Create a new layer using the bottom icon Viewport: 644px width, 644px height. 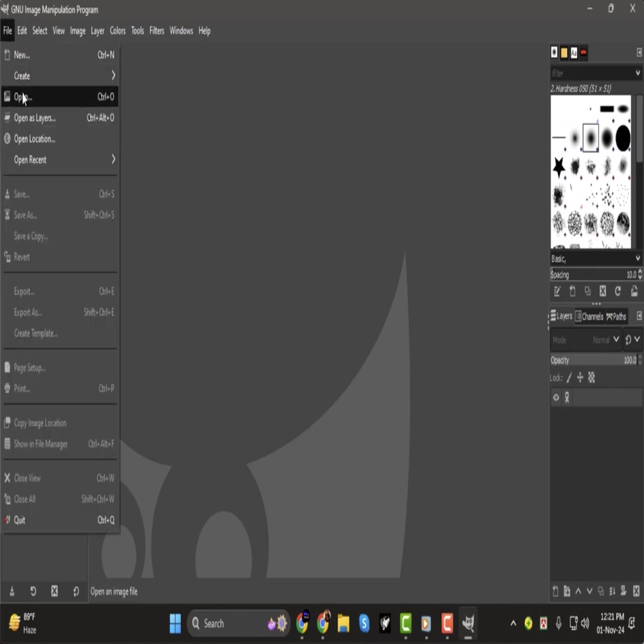click(556, 591)
